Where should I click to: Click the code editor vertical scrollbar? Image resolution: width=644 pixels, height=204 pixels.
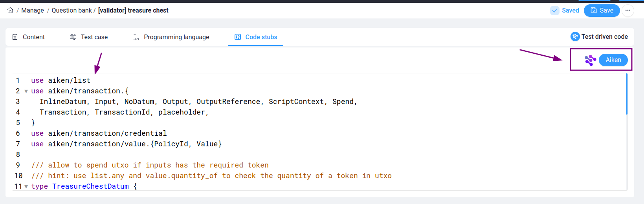pos(626,94)
